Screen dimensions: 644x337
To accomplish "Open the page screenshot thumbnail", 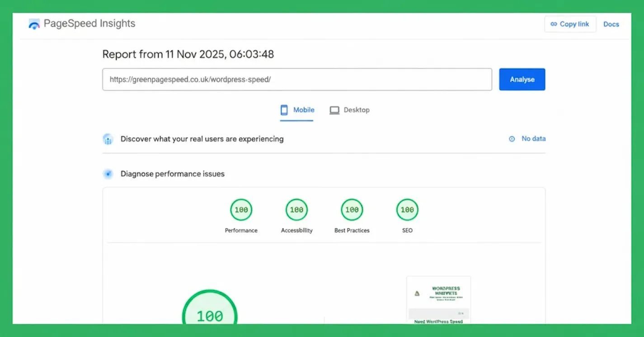I will [x=438, y=300].
